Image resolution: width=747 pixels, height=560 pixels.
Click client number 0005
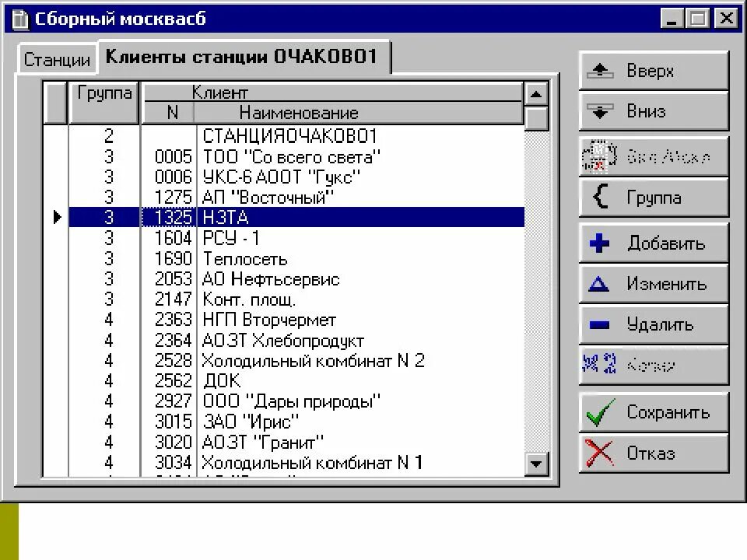coord(173,156)
